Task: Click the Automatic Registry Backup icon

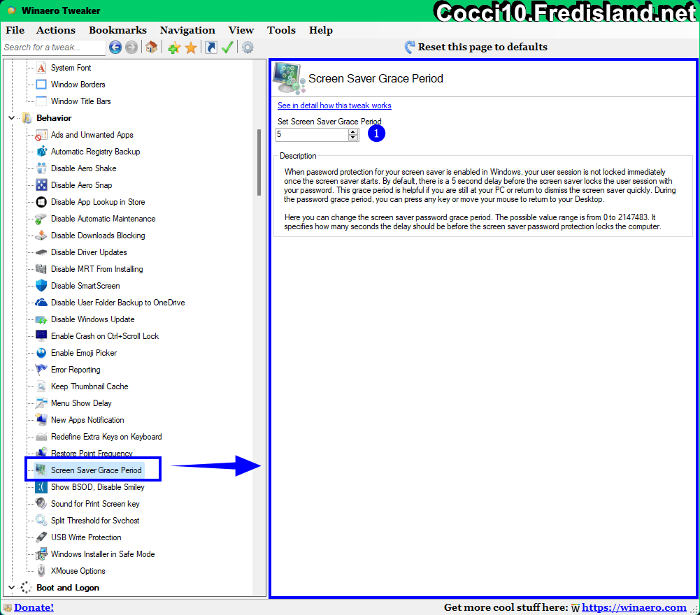Action: pyautogui.click(x=41, y=152)
